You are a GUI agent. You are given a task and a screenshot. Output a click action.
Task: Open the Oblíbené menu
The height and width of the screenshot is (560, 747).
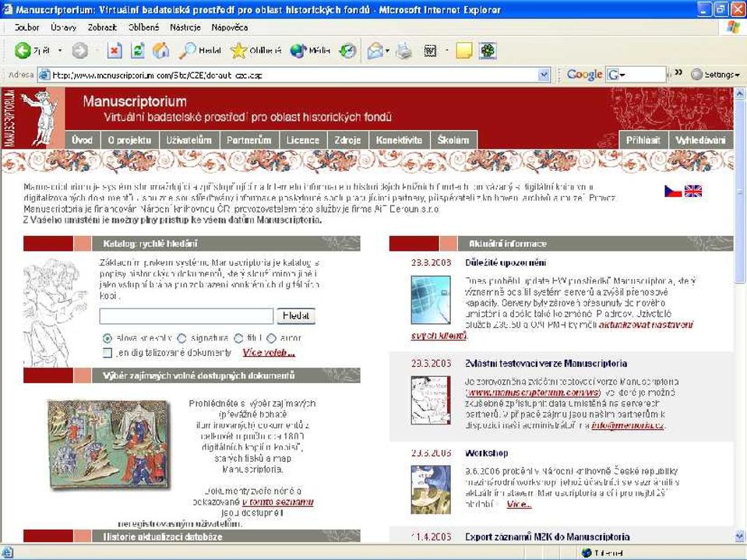[x=144, y=27]
